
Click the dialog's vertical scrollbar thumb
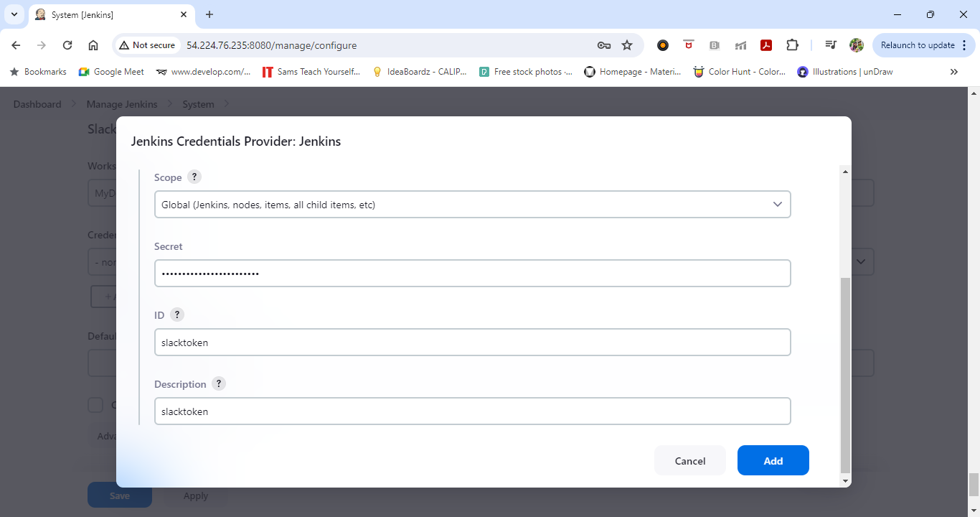click(x=845, y=376)
